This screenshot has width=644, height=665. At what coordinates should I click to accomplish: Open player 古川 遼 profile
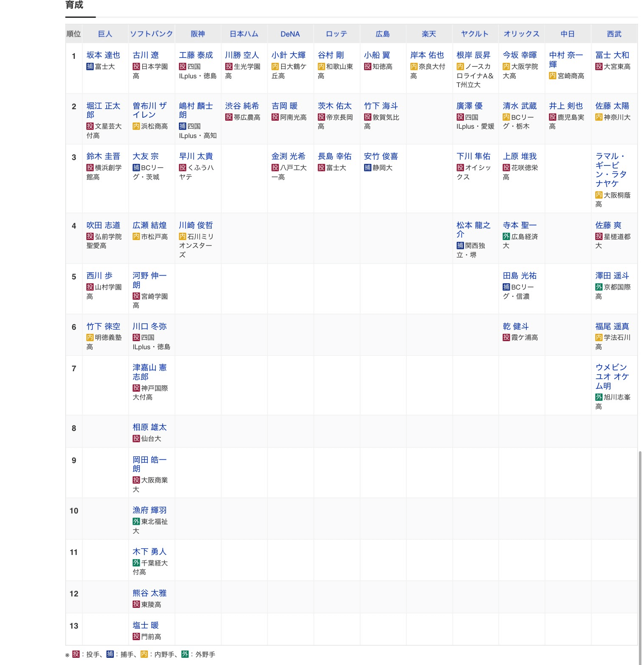pyautogui.click(x=146, y=55)
